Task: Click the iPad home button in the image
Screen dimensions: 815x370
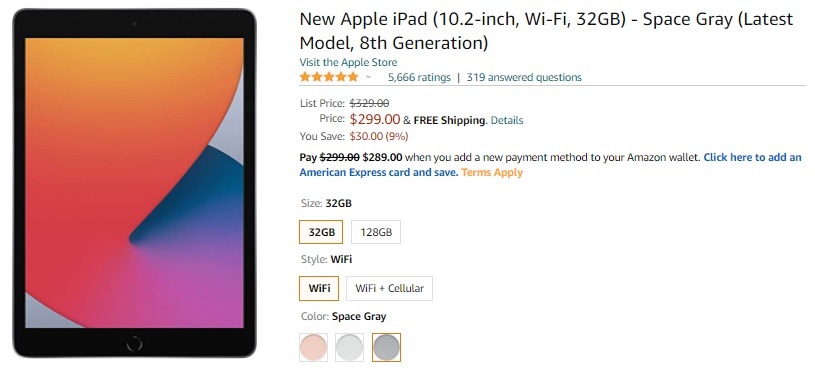Action: 134,343
